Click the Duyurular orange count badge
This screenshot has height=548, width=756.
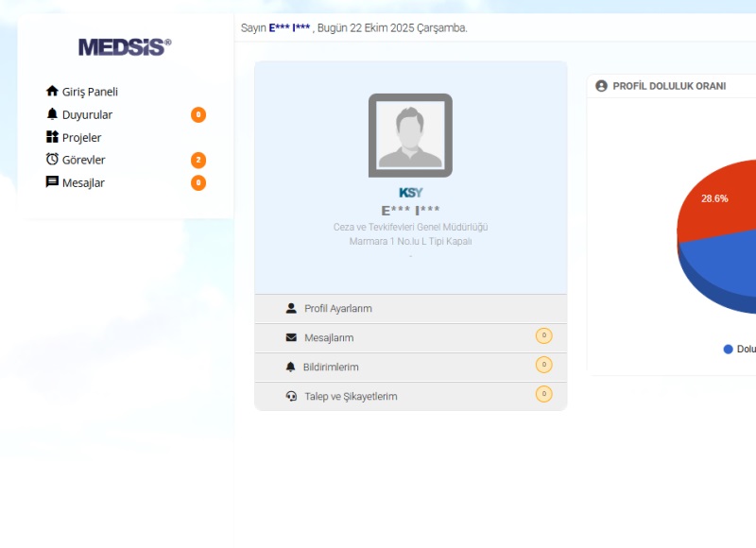(x=198, y=114)
